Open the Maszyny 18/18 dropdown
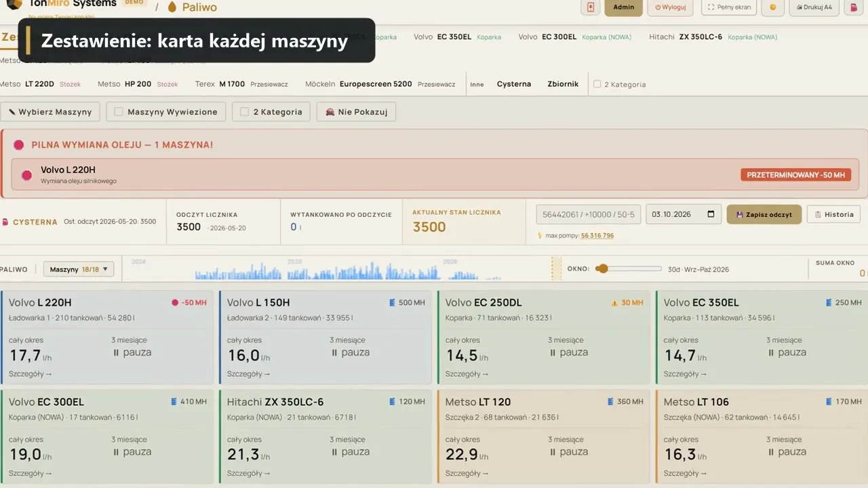Viewport: 868px width, 488px height. (79, 269)
